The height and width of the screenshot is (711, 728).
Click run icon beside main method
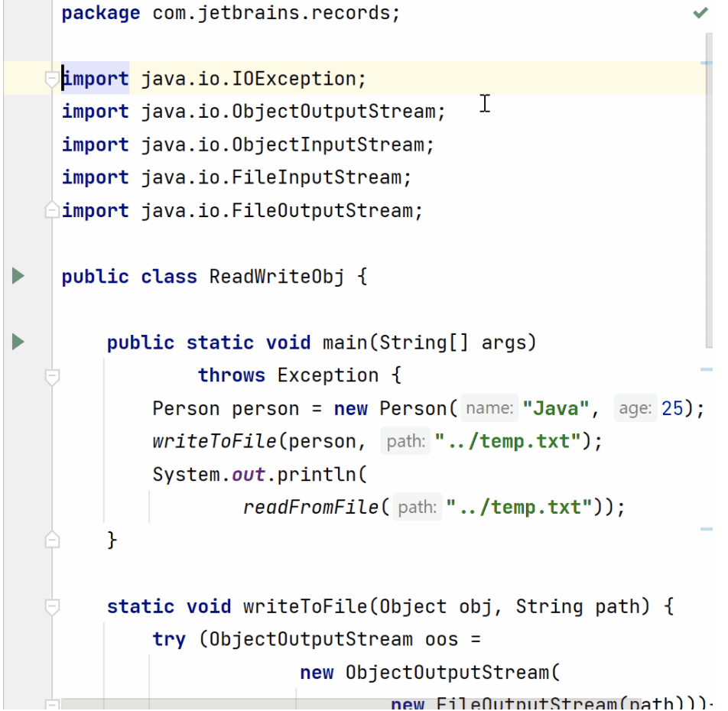(x=18, y=342)
